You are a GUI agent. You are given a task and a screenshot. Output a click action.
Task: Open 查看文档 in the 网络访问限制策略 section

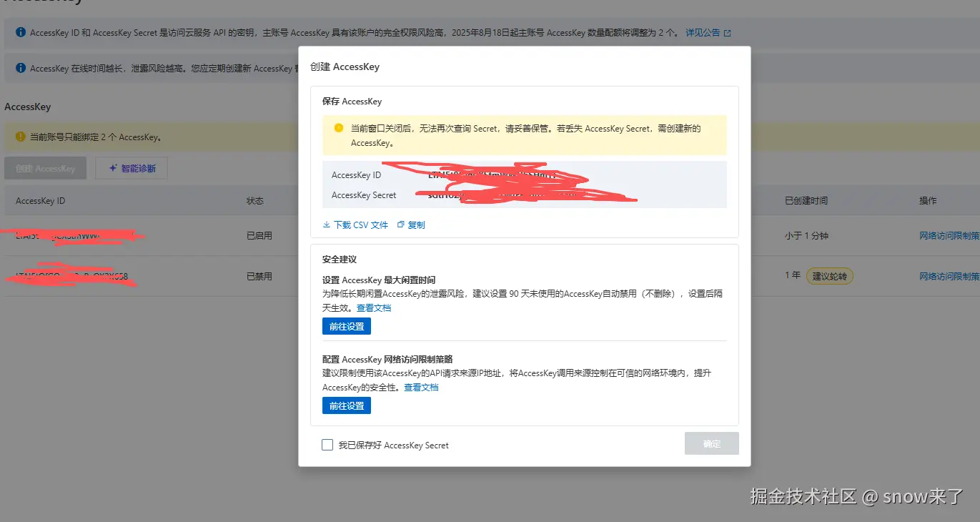click(x=421, y=388)
